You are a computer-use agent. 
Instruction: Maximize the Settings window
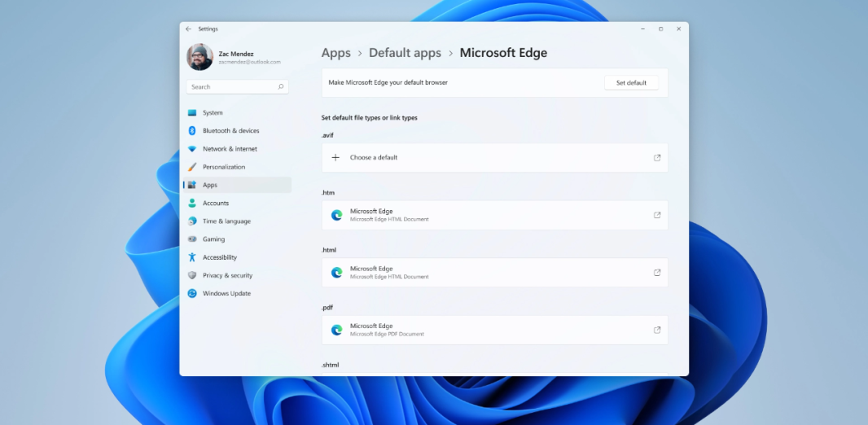click(x=660, y=28)
